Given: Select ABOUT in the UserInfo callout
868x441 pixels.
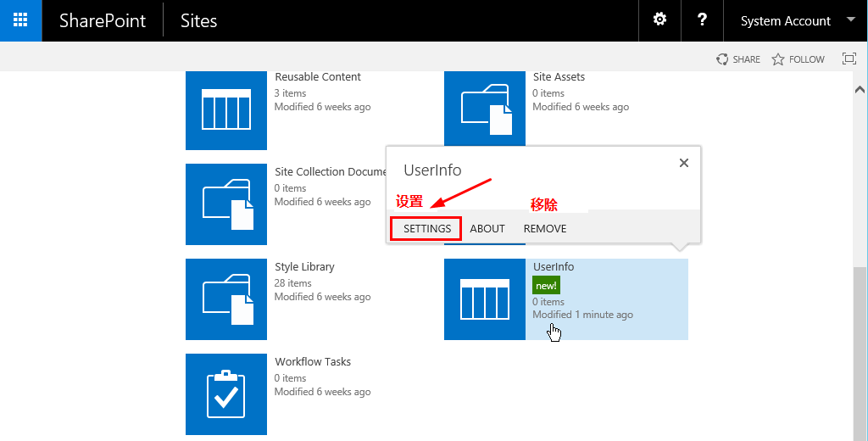Looking at the screenshot, I should click(487, 229).
